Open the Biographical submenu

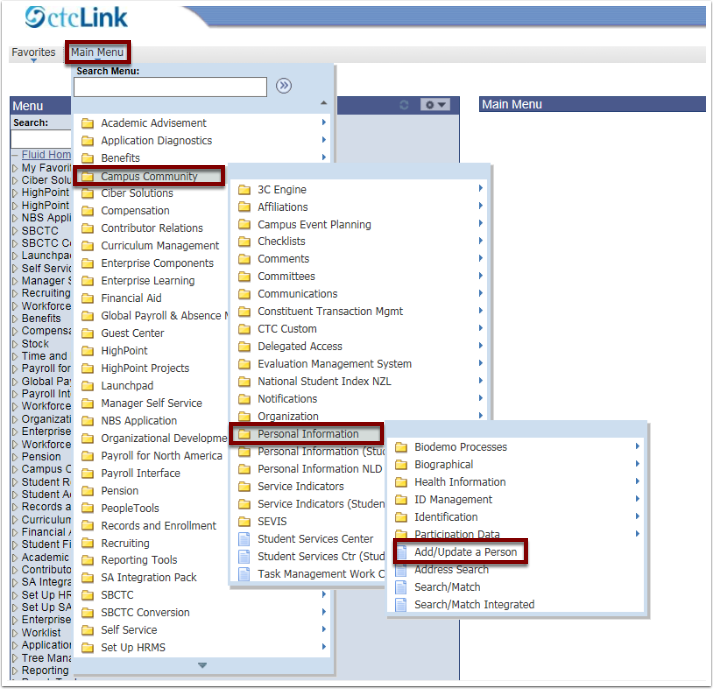[443, 465]
